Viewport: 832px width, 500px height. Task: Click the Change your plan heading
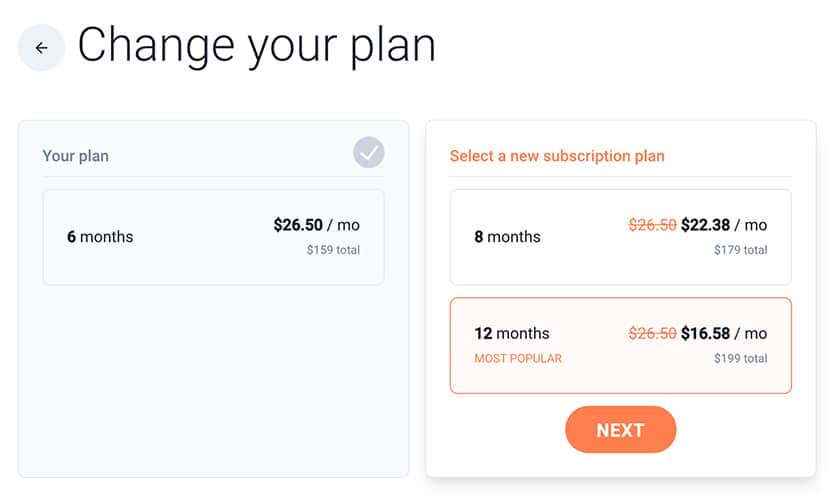click(x=257, y=46)
